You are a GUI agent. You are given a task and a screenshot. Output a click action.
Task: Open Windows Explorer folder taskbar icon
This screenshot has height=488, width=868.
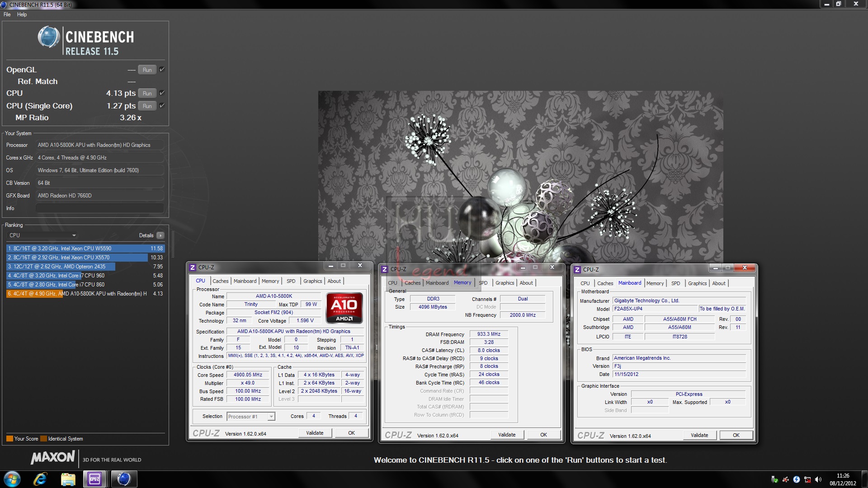click(x=68, y=479)
